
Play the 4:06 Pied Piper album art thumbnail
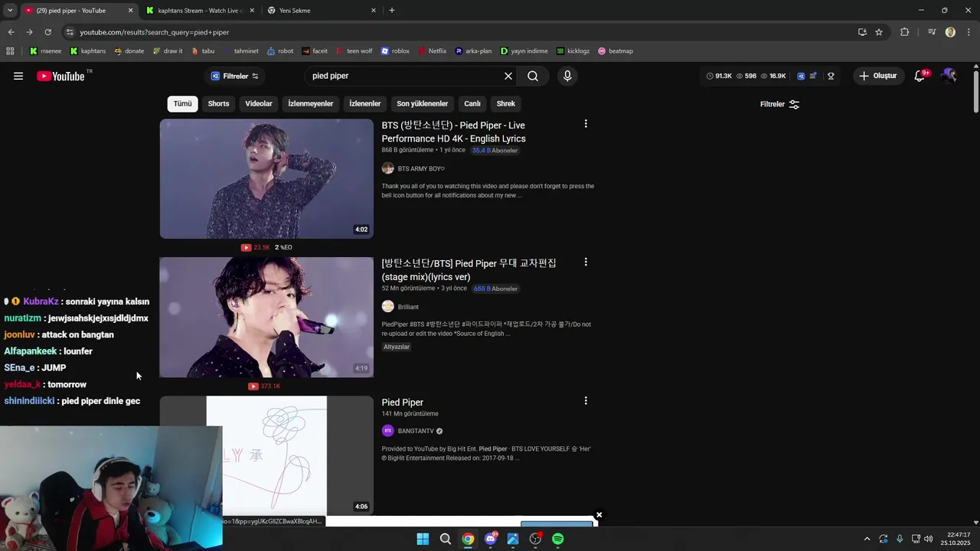266,455
